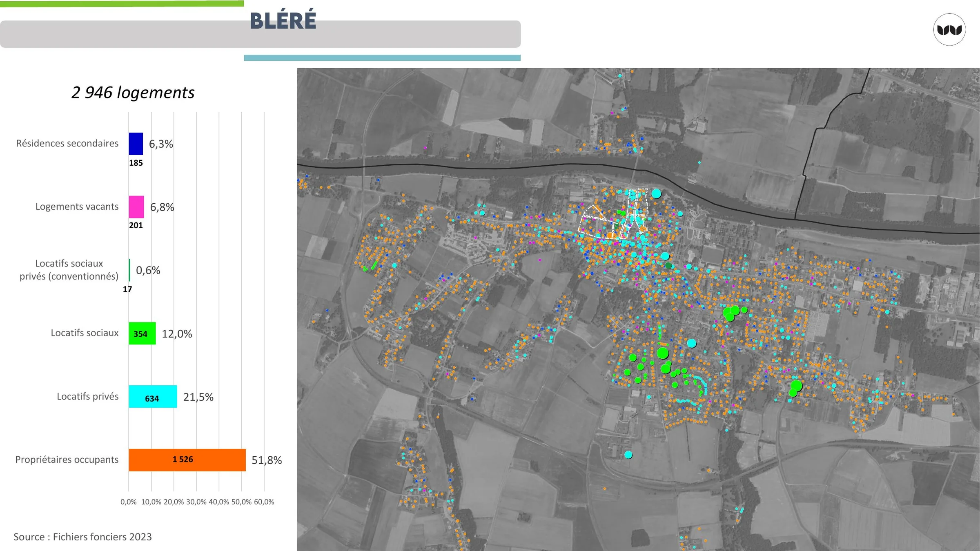Click the count 185 under blue bar
The height and width of the screenshot is (551, 980).
[136, 163]
